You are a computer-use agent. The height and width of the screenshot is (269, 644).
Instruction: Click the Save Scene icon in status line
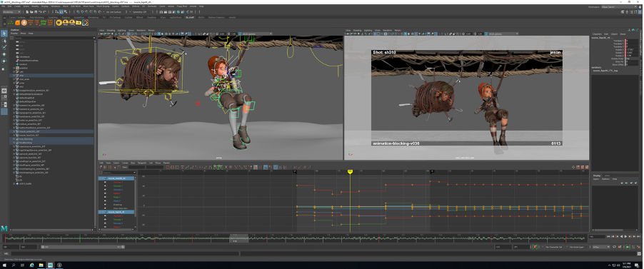[x=36, y=12]
